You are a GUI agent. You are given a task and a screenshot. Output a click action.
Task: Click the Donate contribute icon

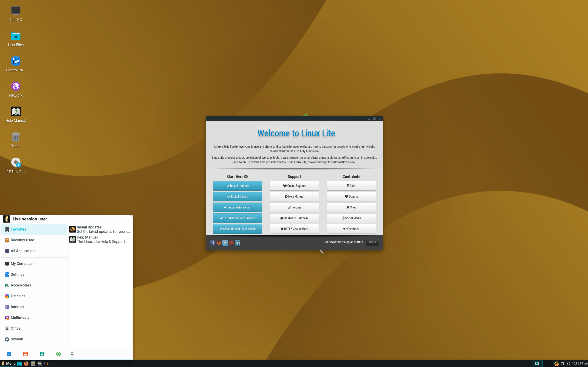pyautogui.click(x=351, y=196)
